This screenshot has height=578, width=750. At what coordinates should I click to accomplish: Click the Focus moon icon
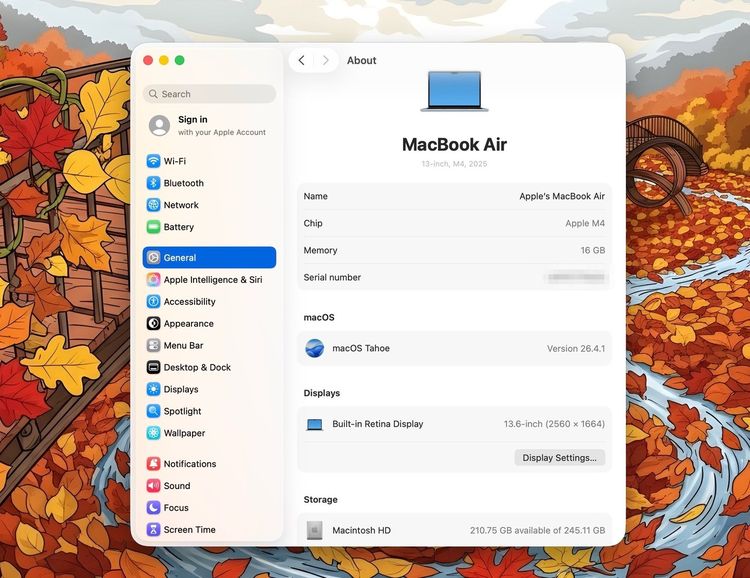coord(153,508)
